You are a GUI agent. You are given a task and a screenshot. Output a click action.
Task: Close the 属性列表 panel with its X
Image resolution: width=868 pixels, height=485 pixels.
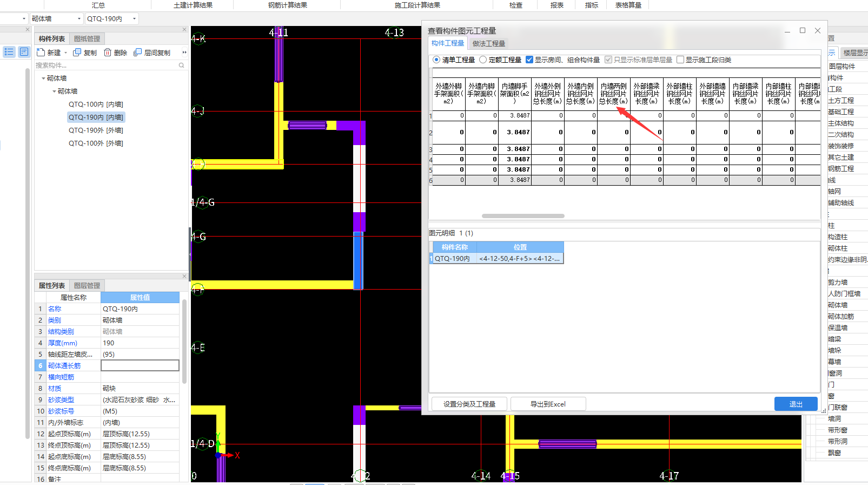tap(184, 276)
